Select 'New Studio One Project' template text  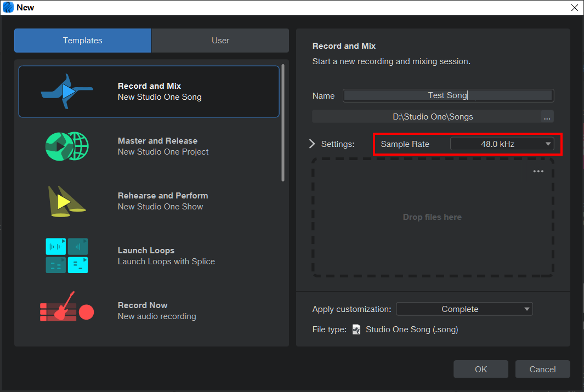[163, 152]
